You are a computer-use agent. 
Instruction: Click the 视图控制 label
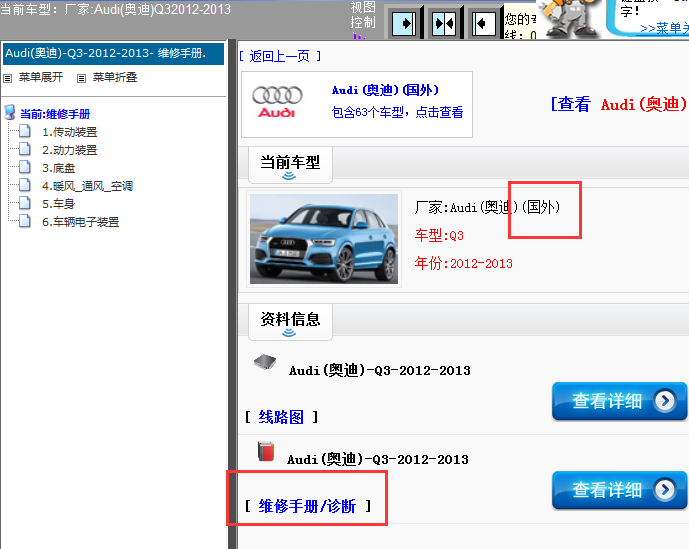pos(363,15)
